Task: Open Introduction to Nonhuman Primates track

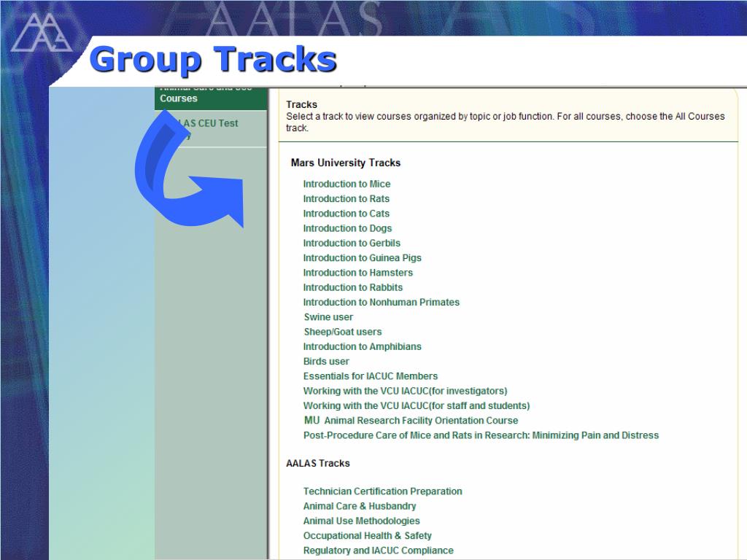Action: tap(381, 302)
